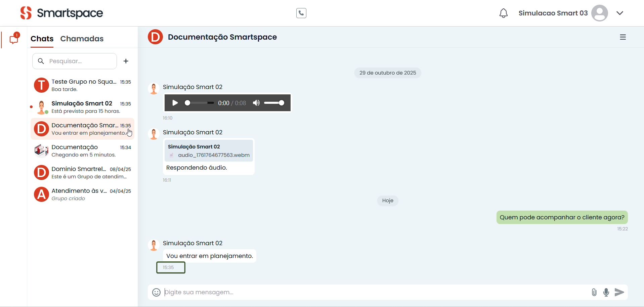
Task: Open audio_1761764677563.webm quoted attachment
Action: 213,155
